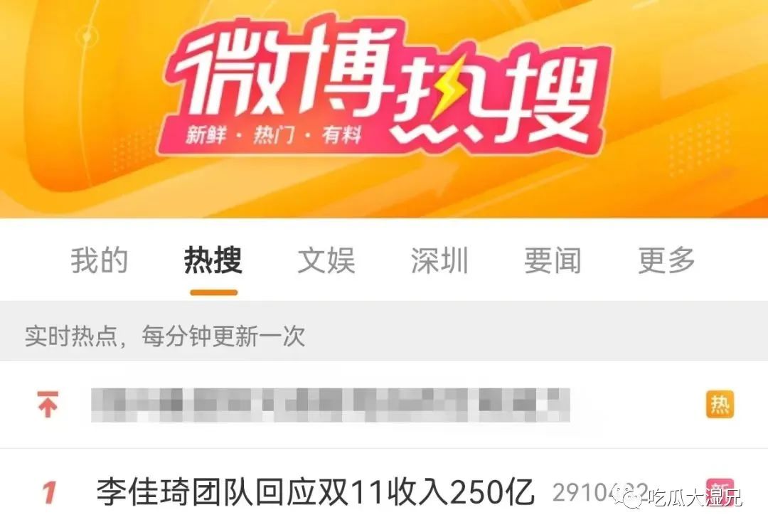Image resolution: width=768 pixels, height=532 pixels.
Task: Open the 文娱 tab
Action: 326,260
